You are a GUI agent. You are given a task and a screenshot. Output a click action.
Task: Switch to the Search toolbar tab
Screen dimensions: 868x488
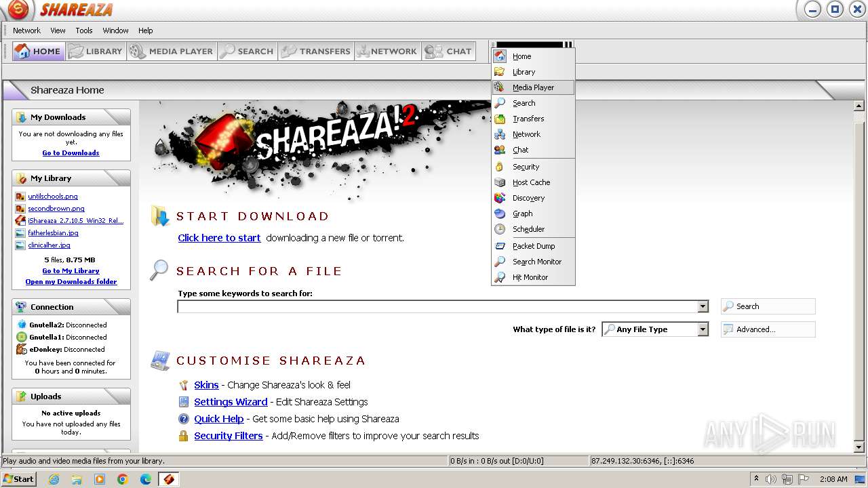pos(248,52)
